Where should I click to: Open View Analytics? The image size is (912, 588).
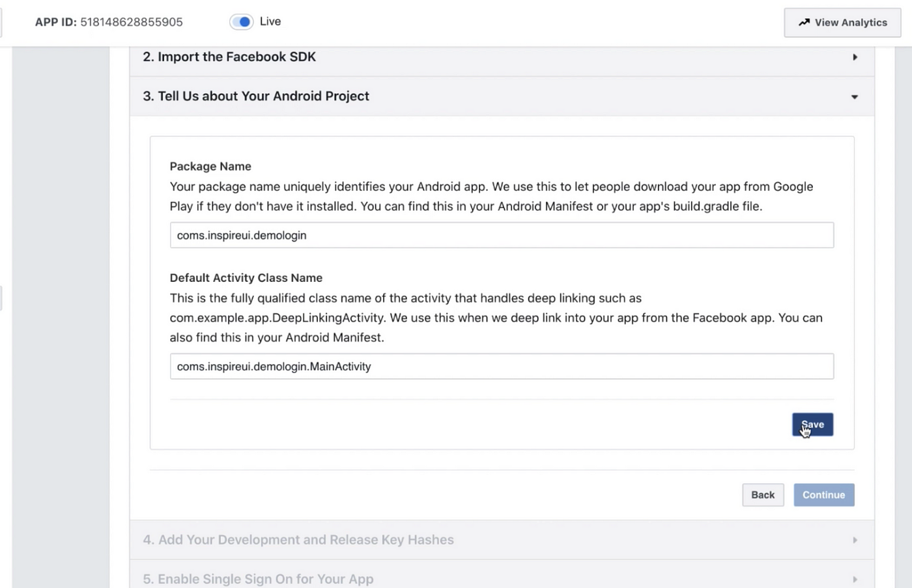pos(842,22)
